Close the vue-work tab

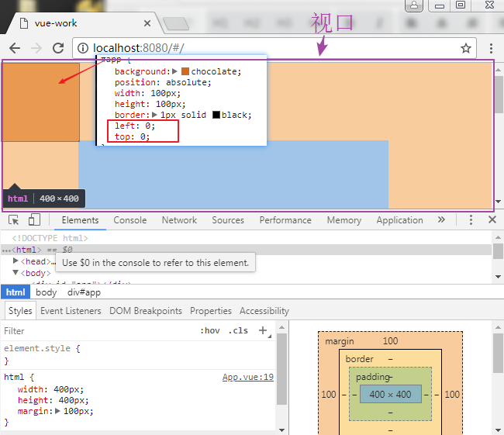pos(147,23)
